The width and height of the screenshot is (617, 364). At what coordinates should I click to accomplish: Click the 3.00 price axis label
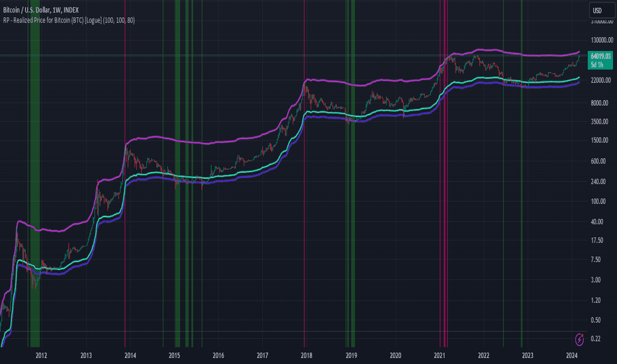pos(596,280)
